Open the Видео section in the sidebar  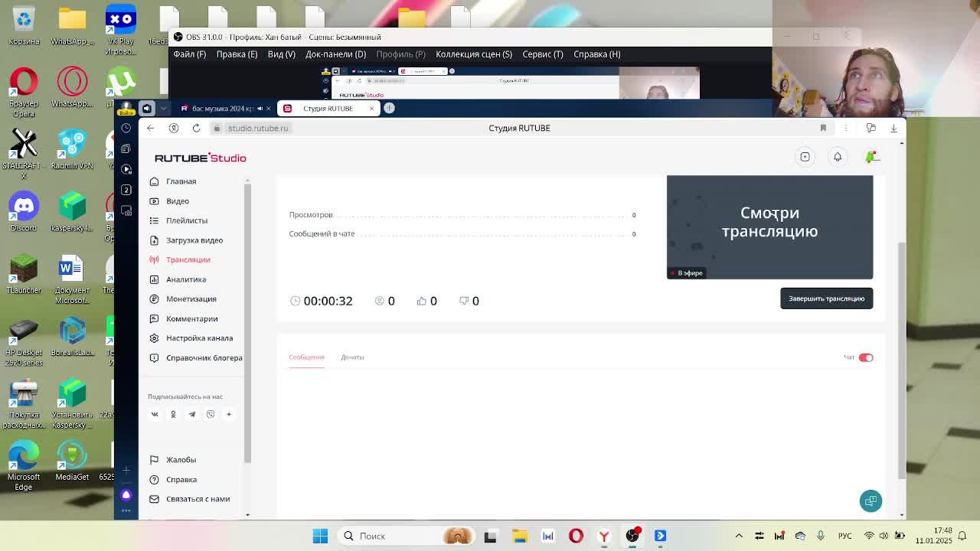(178, 201)
